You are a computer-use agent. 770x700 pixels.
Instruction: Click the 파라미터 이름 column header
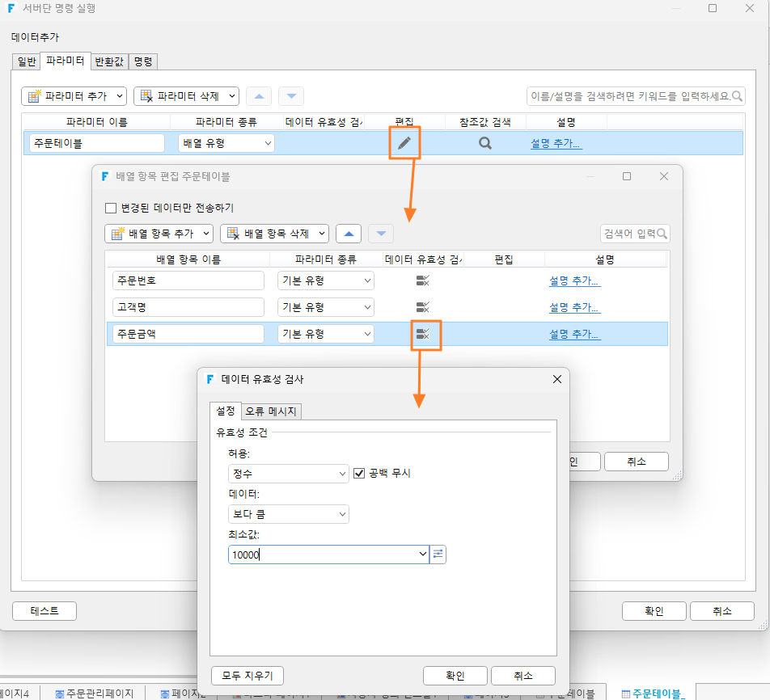(x=97, y=122)
